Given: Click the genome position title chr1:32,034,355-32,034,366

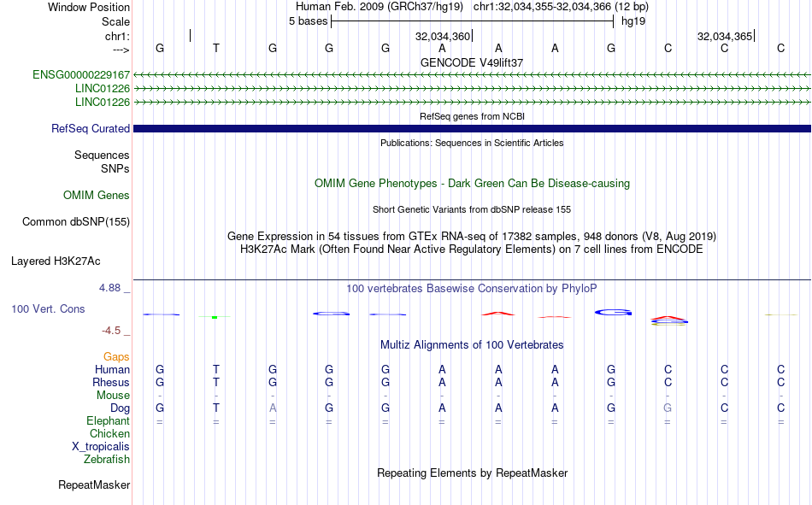Looking at the screenshot, I should (561, 7).
